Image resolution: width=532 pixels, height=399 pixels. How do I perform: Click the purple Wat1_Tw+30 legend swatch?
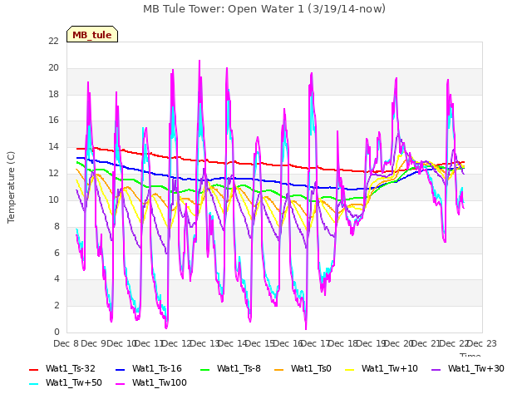436,369
